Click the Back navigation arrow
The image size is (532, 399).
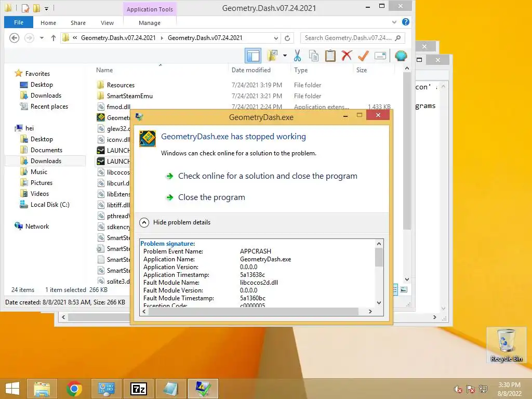pos(14,37)
